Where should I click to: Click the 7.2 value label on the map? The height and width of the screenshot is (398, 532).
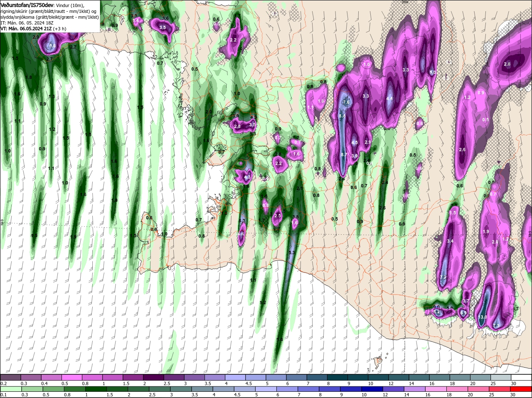pyautogui.click(x=443, y=277)
